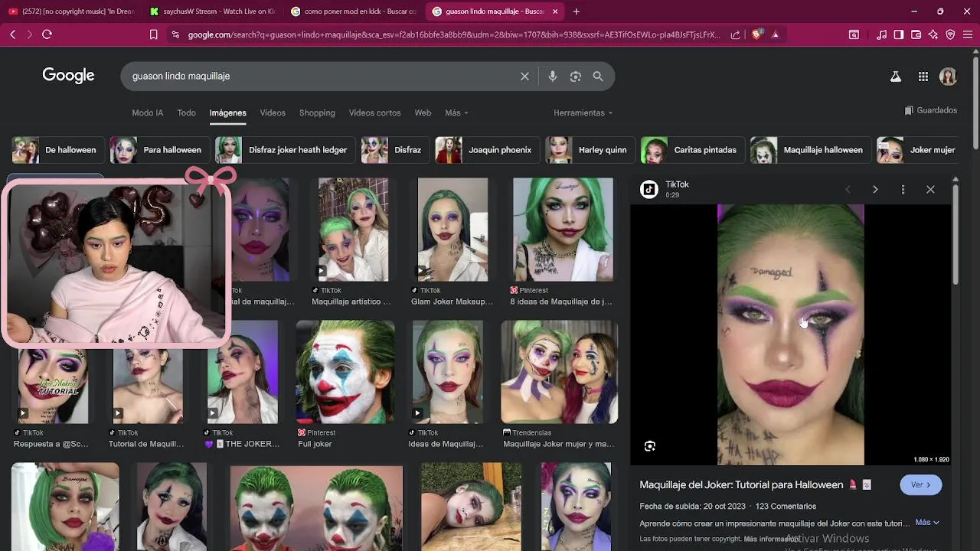Image resolution: width=980 pixels, height=551 pixels.
Task: Show next image in preview panel
Action: 875,189
